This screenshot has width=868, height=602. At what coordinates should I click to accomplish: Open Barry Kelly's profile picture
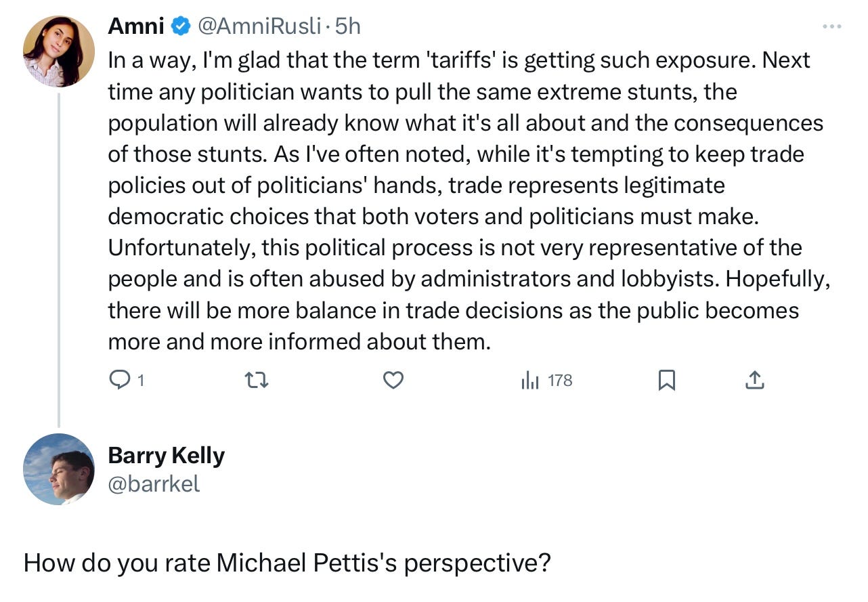(x=59, y=469)
